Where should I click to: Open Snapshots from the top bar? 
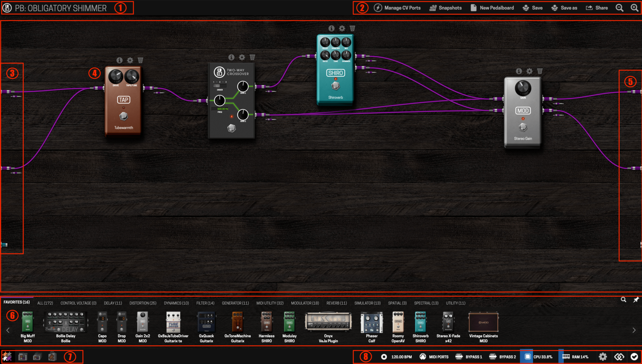click(x=445, y=8)
